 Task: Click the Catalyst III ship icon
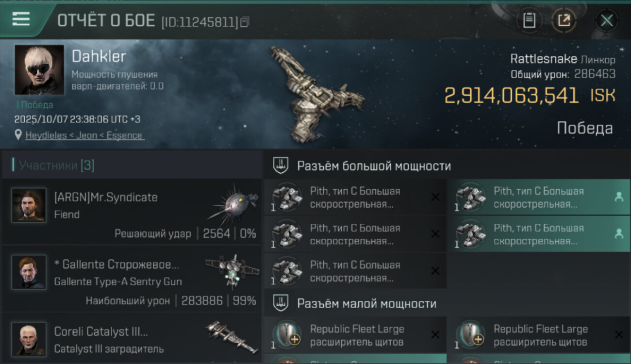(x=232, y=336)
